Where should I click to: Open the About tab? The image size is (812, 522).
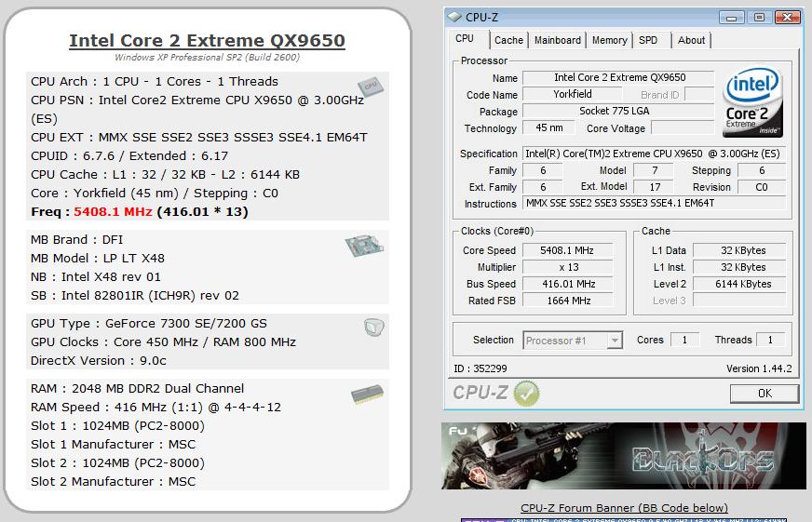click(x=691, y=40)
